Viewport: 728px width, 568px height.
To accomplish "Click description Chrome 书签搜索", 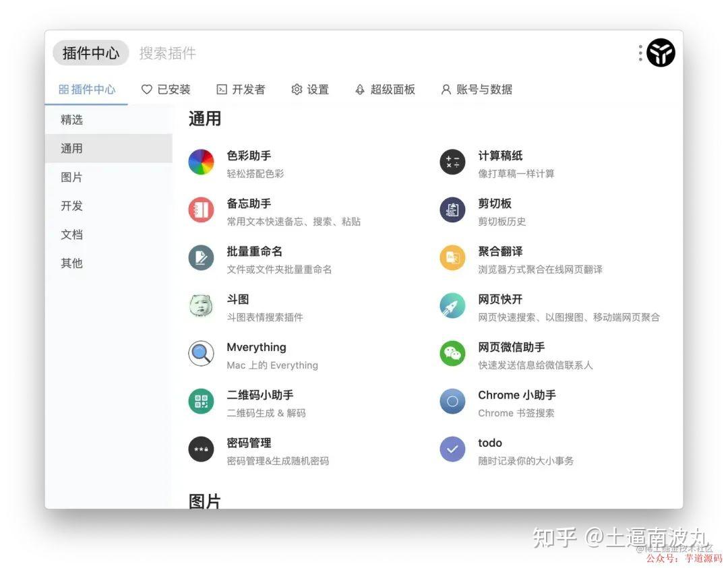I will tap(516, 413).
